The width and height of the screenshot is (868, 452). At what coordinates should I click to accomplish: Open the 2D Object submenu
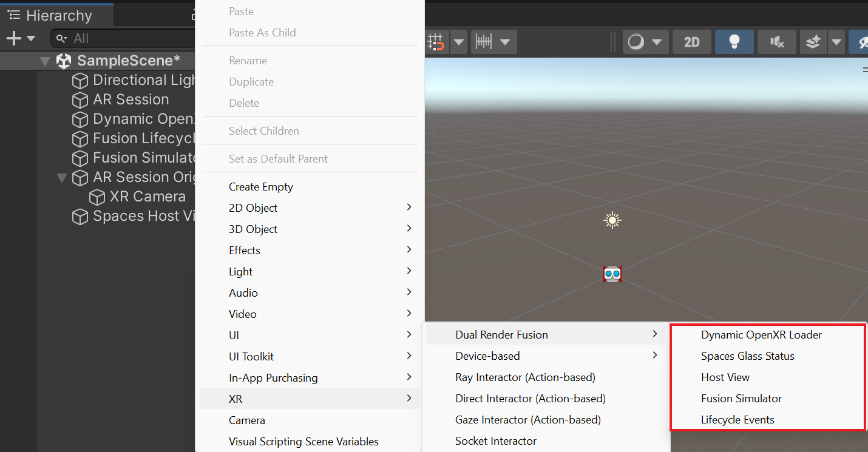pos(309,208)
